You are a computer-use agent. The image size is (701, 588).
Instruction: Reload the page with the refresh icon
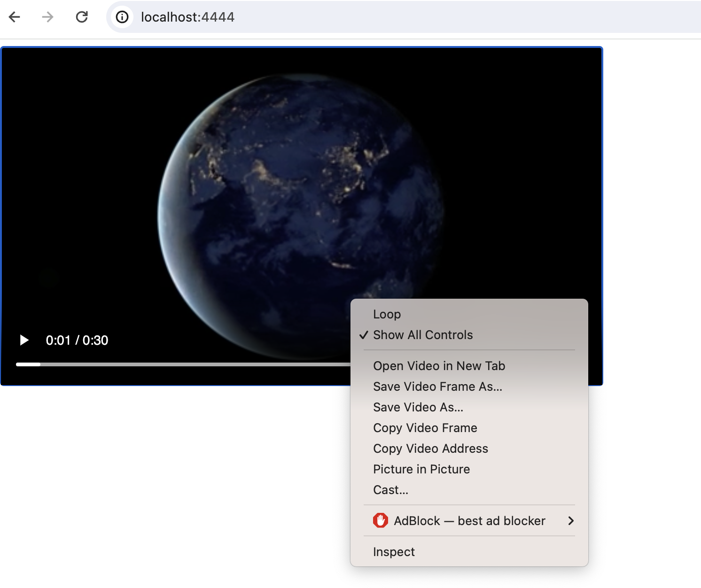82,17
